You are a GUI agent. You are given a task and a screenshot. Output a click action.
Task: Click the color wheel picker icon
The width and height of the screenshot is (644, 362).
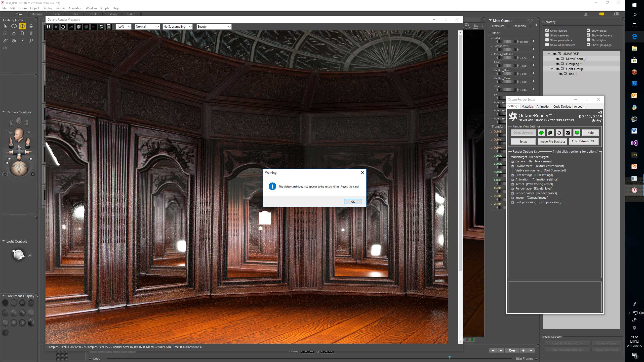tap(86, 27)
